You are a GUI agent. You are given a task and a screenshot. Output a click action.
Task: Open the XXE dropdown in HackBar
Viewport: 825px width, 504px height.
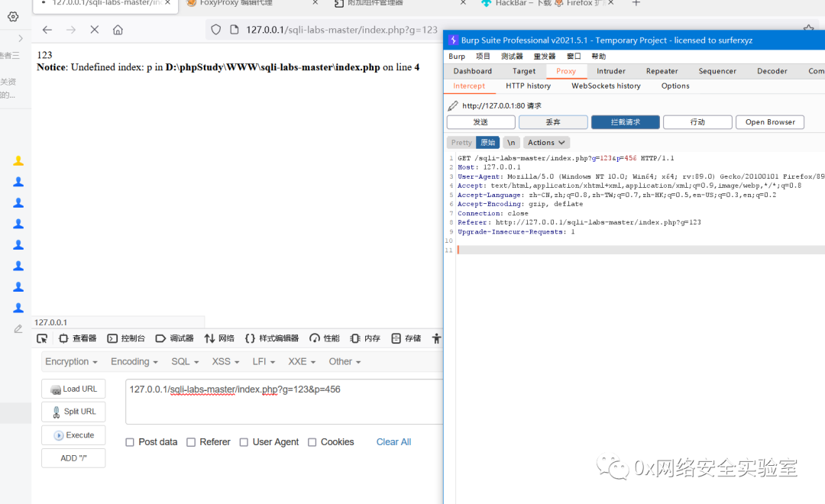pos(302,362)
